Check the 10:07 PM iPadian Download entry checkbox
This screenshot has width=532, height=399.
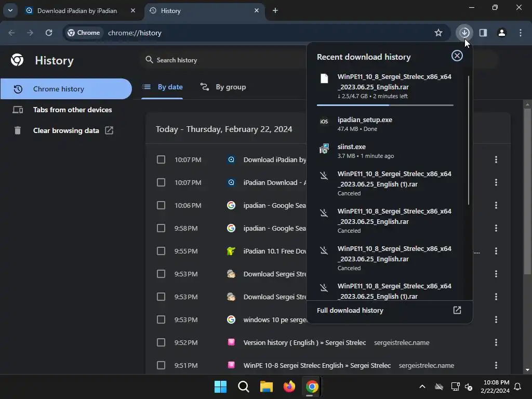(161, 182)
